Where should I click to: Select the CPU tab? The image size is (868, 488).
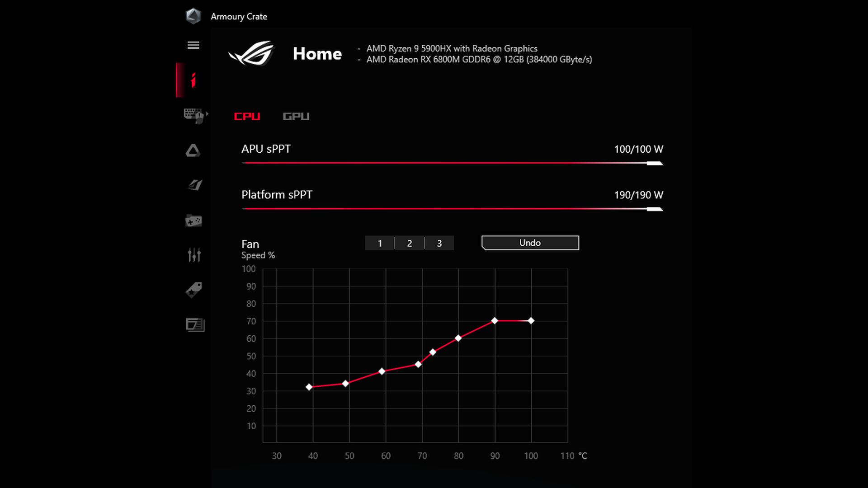[247, 117]
